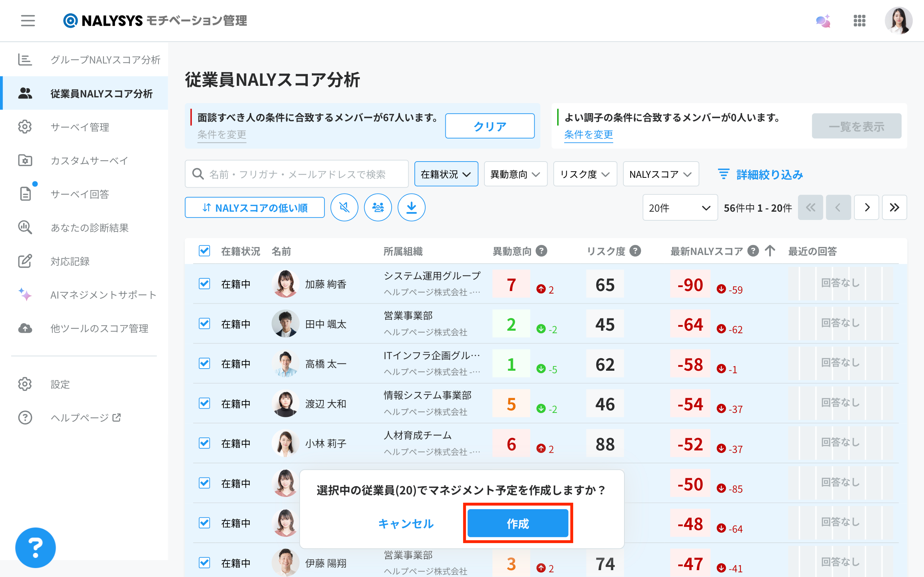Image resolution: width=924 pixels, height=577 pixels.
Task: Click the muted bell notification icon
Action: click(344, 208)
